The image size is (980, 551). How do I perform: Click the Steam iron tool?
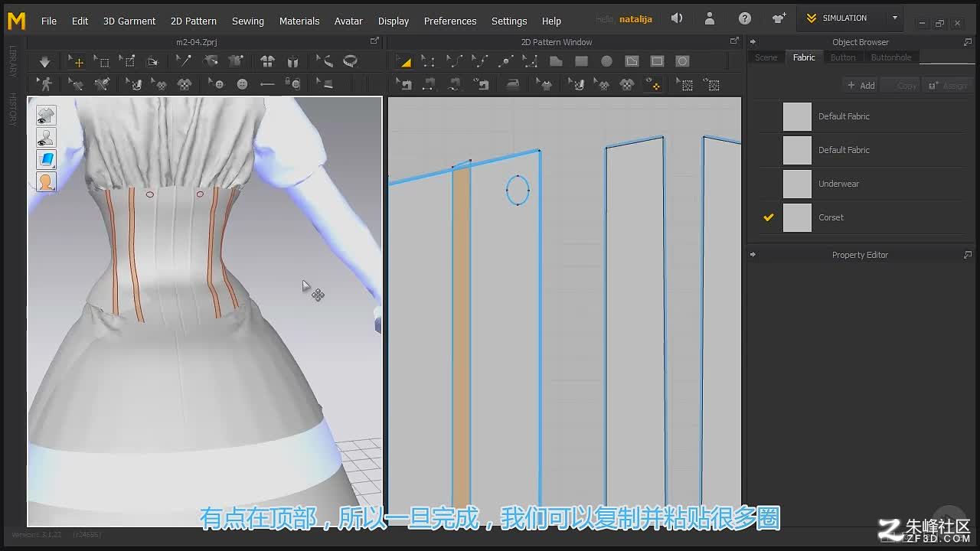[x=512, y=84]
